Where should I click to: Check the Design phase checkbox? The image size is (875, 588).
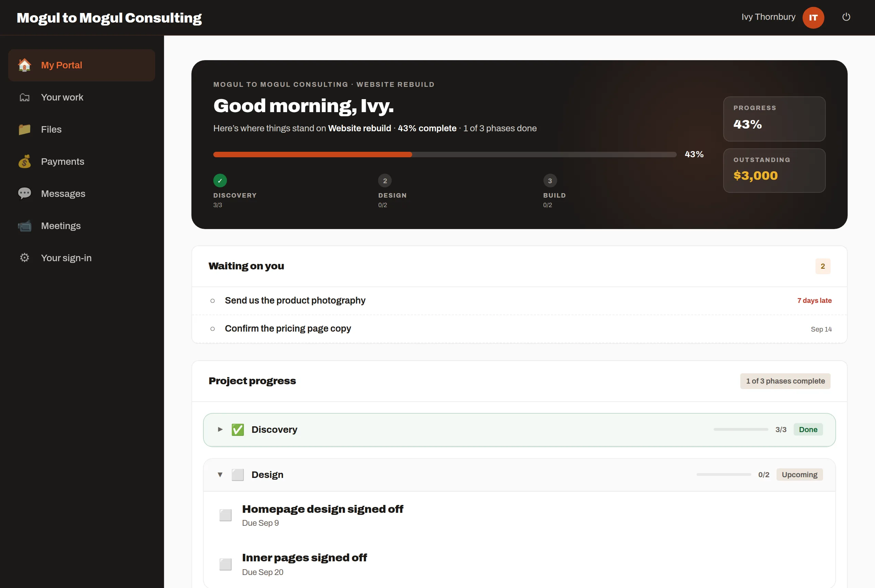pyautogui.click(x=238, y=475)
